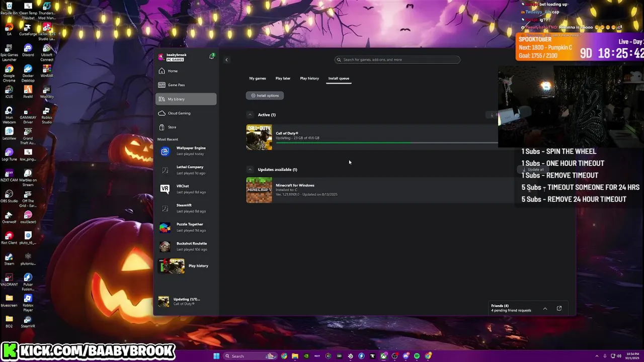Open the Riot Client desktop icon
Image resolution: width=644 pixels, height=362 pixels.
[9, 238]
